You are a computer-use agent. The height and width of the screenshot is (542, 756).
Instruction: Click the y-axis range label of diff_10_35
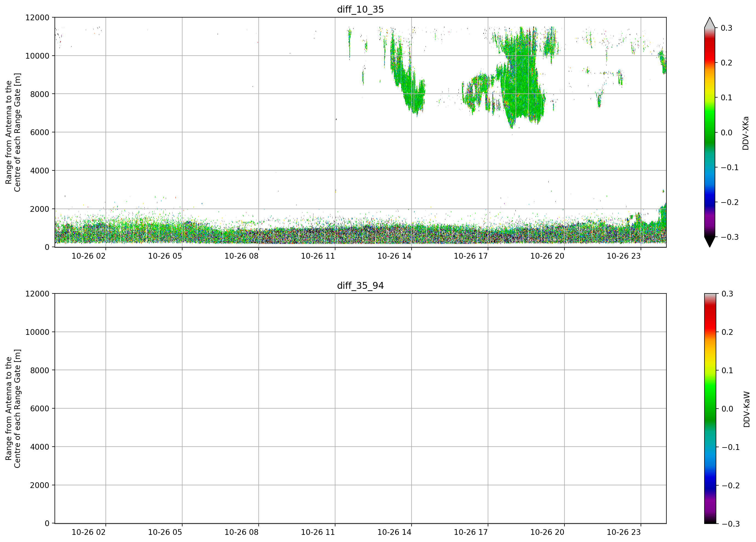click(x=13, y=132)
